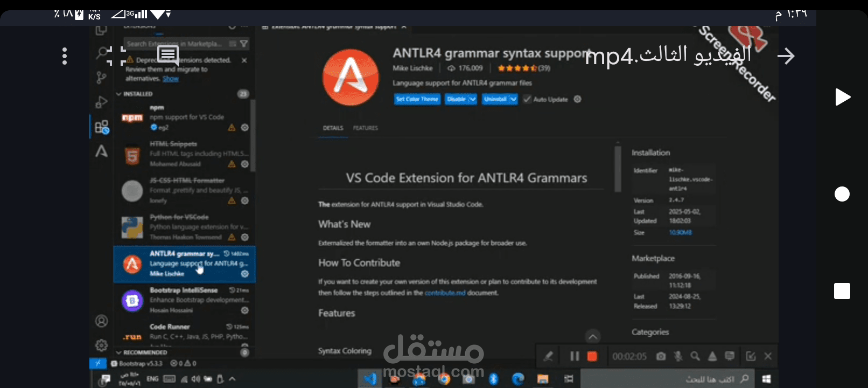Open Run and Debug view

click(x=101, y=102)
